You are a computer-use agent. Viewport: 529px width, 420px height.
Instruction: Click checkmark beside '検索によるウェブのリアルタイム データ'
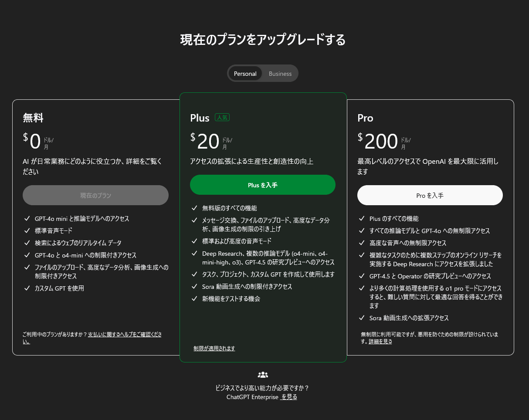(27, 243)
